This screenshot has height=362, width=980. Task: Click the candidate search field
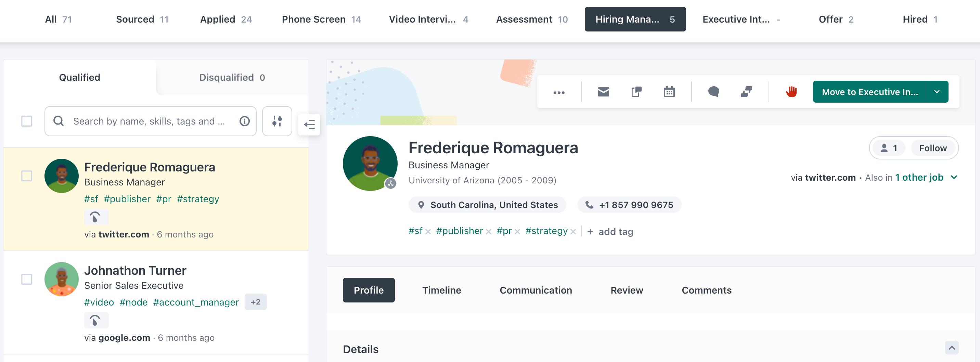click(x=149, y=121)
